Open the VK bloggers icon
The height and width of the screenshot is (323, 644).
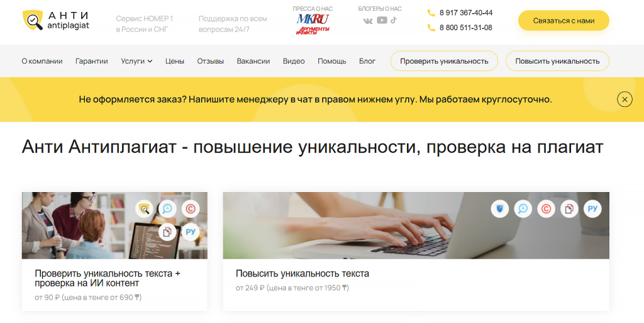tap(368, 21)
